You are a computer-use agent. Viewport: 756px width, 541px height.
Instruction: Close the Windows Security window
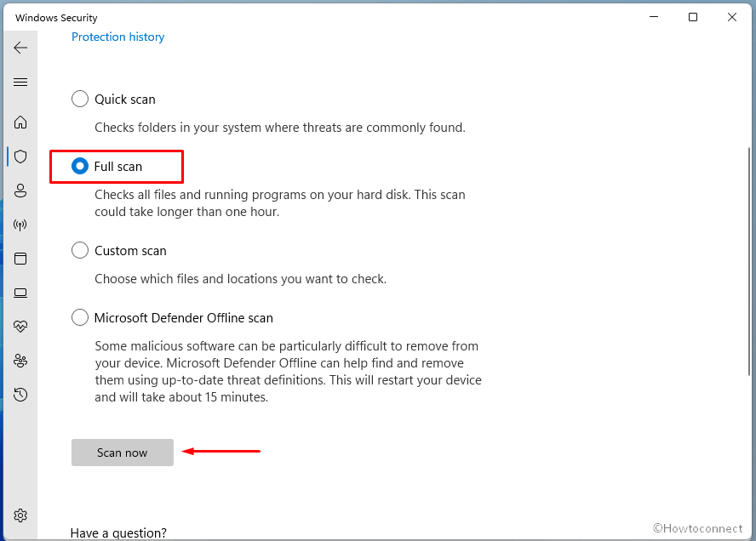732,17
